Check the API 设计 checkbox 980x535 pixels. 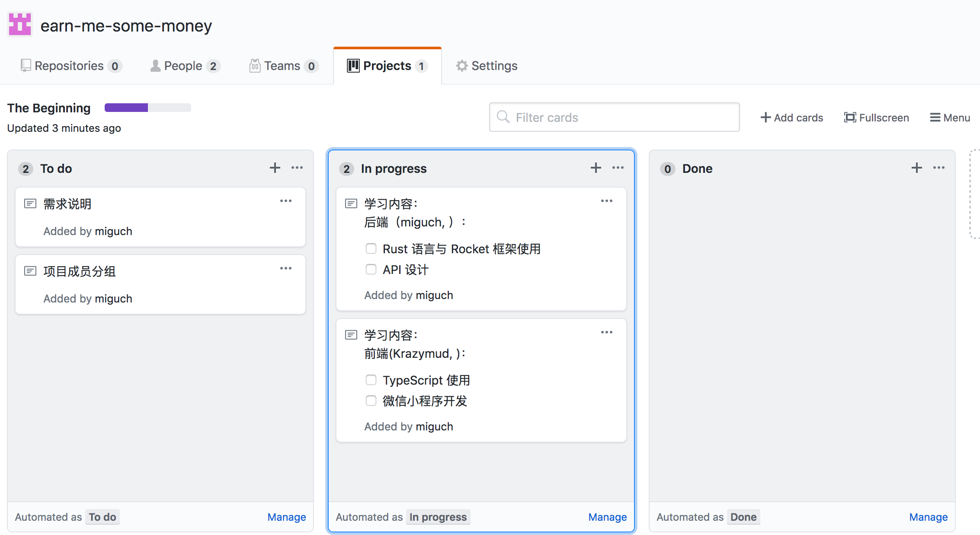(x=371, y=269)
